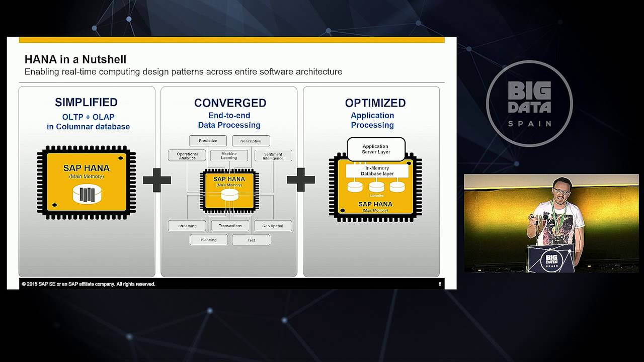Image resolution: width=644 pixels, height=362 pixels.
Task: Click the SAP HANA chip in Optimized panel
Action: coord(375,187)
